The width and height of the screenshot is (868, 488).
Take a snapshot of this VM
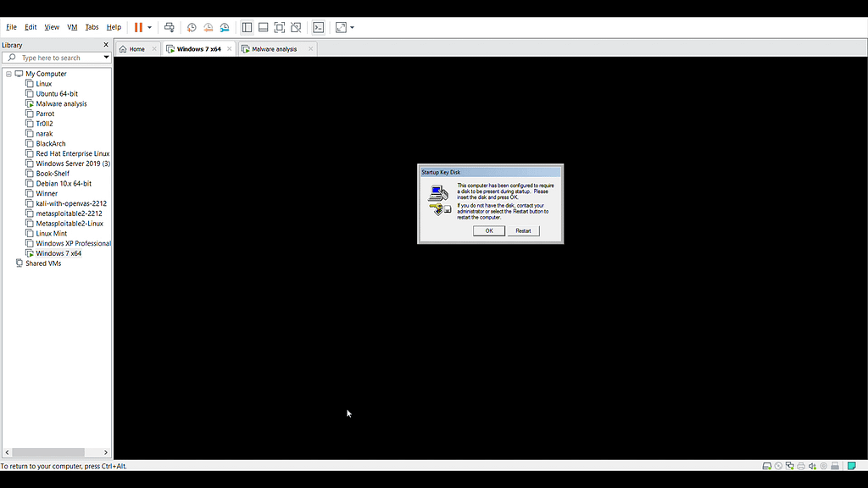pyautogui.click(x=192, y=27)
